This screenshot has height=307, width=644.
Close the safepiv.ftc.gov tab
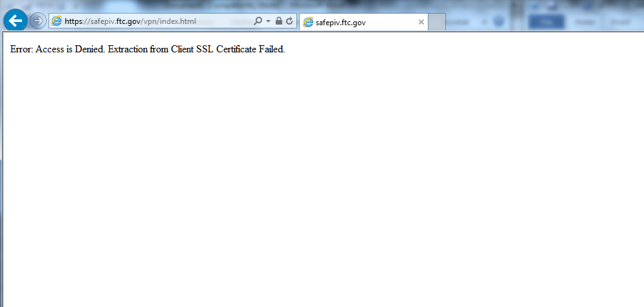(421, 22)
